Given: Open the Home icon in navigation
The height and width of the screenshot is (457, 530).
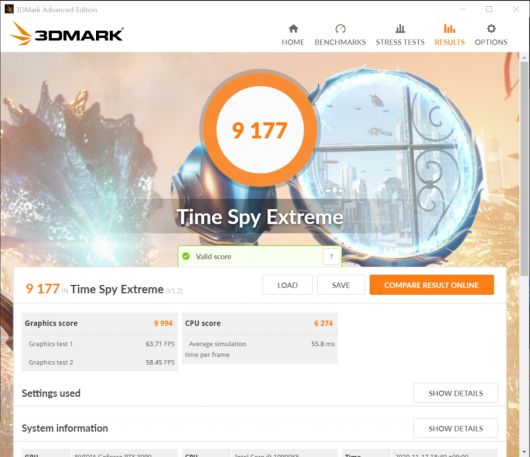Looking at the screenshot, I should tap(293, 29).
